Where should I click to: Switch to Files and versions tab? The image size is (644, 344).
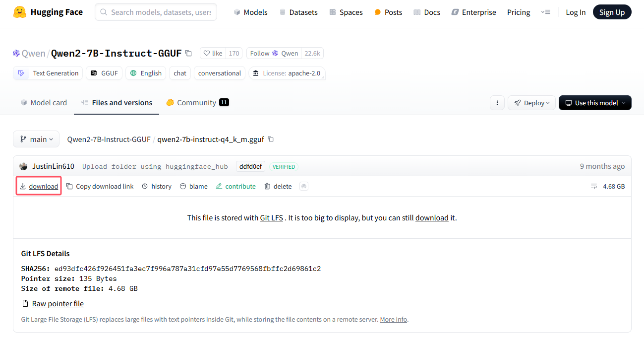117,103
